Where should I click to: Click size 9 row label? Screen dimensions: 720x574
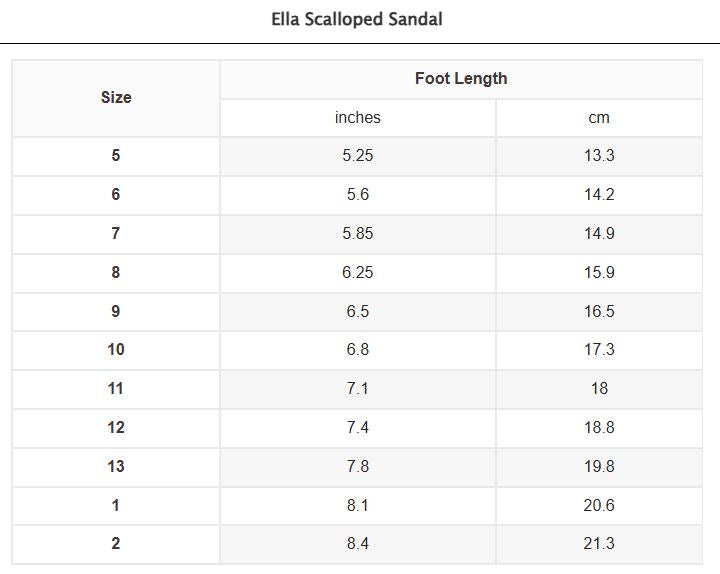pyautogui.click(x=116, y=312)
